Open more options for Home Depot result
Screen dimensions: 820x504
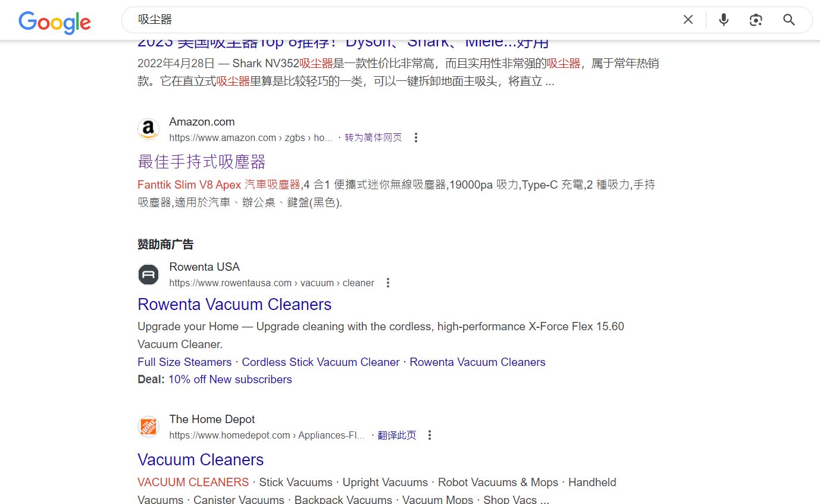430,435
